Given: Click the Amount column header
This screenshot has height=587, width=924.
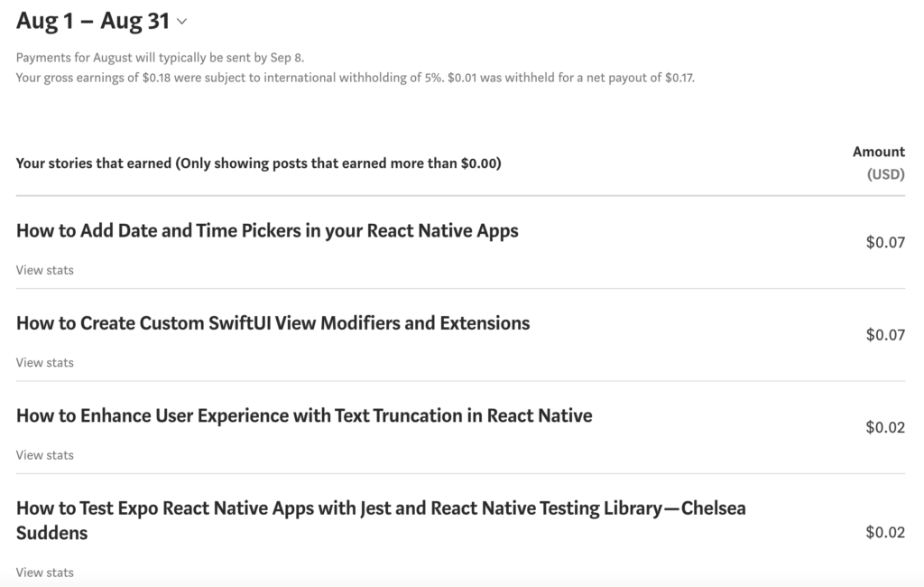Looking at the screenshot, I should click(879, 153).
